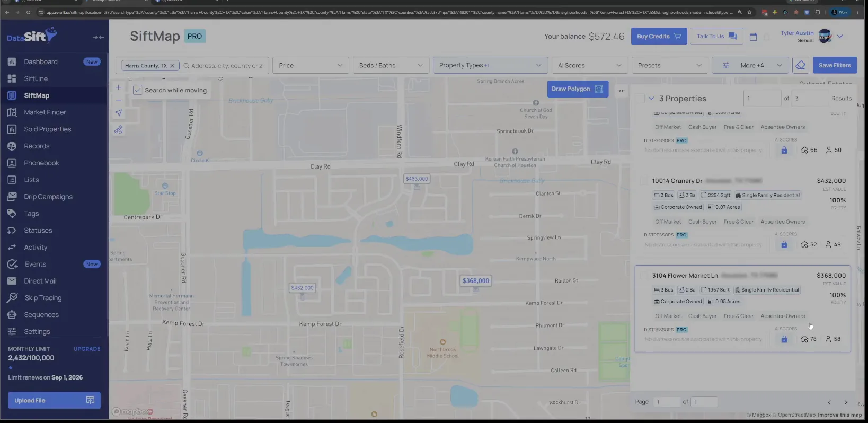This screenshot has width=868, height=423.
Task: Open the calendar icon in header
Action: (753, 37)
